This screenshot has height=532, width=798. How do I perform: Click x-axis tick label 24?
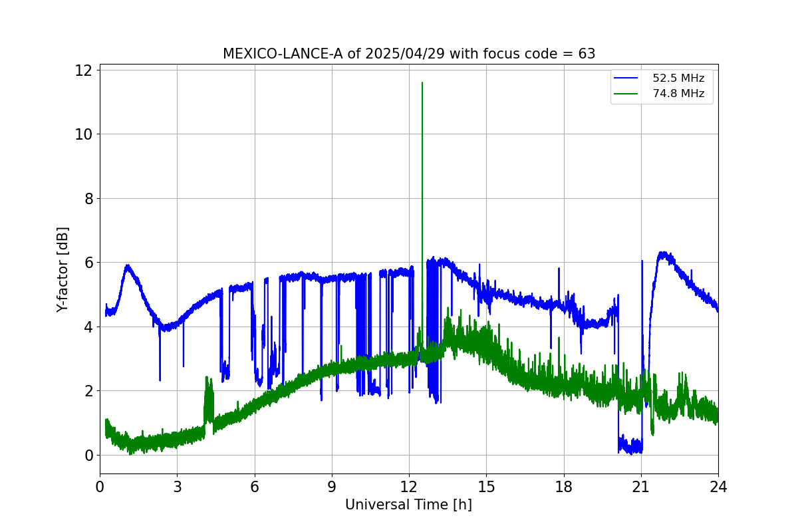718,486
